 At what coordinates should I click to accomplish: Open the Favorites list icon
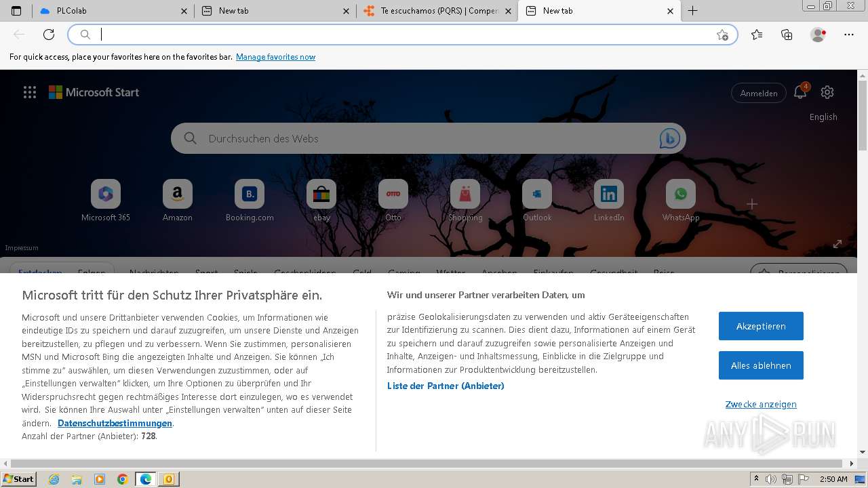pos(757,35)
